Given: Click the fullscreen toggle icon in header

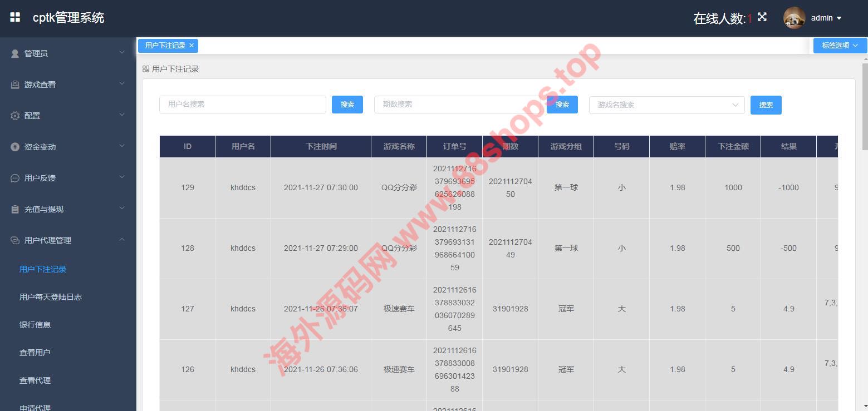Looking at the screenshot, I should (762, 17).
